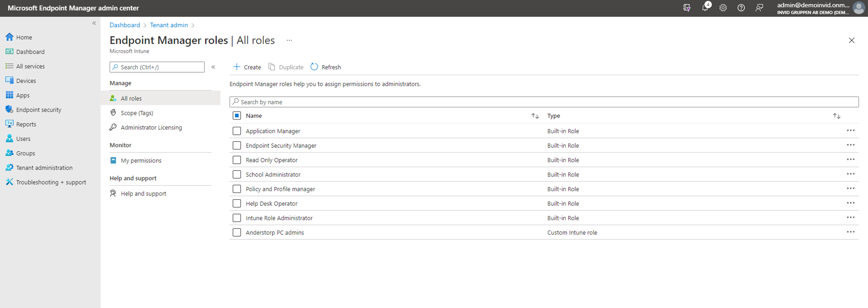Screen dimensions: 868x308
Task: Check the Read Only Operator checkbox
Action: (x=237, y=160)
